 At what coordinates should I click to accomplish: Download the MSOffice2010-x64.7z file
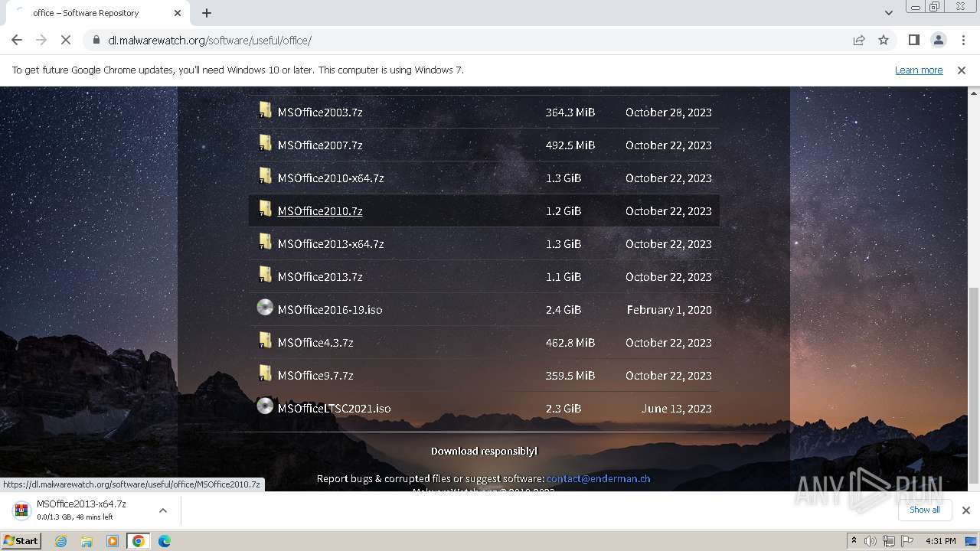[x=331, y=178]
